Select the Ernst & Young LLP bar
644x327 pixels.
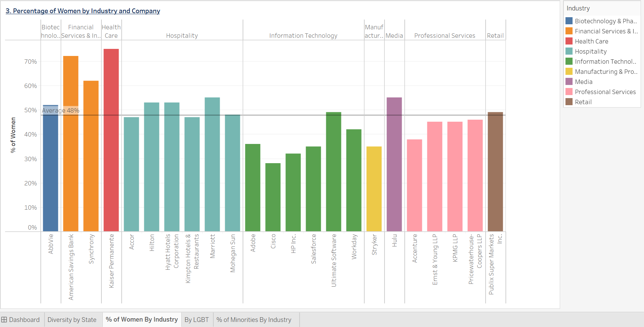coord(435,177)
